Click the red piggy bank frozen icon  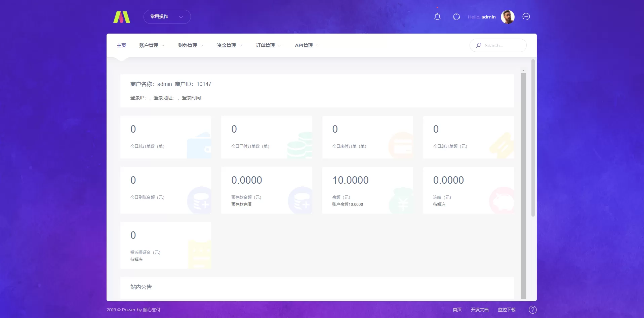click(502, 200)
